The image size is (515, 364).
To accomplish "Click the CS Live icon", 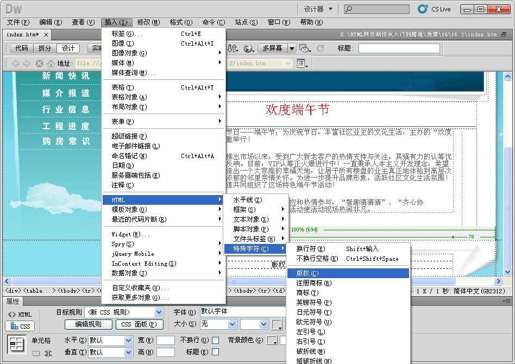I will (x=422, y=9).
